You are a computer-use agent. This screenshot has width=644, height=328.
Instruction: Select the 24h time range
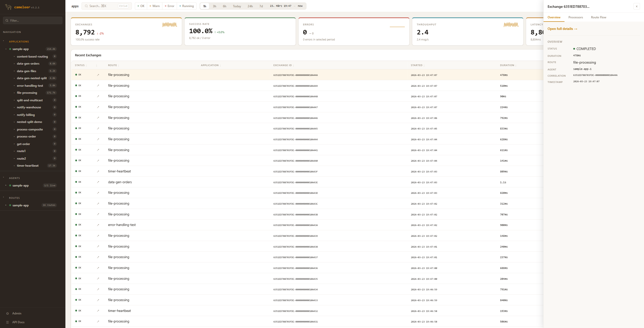click(x=250, y=6)
